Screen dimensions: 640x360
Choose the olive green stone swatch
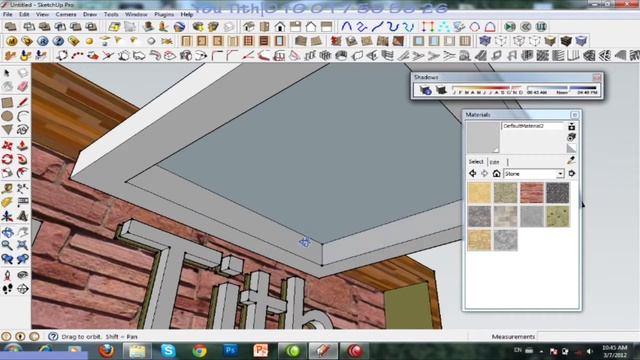(505, 193)
